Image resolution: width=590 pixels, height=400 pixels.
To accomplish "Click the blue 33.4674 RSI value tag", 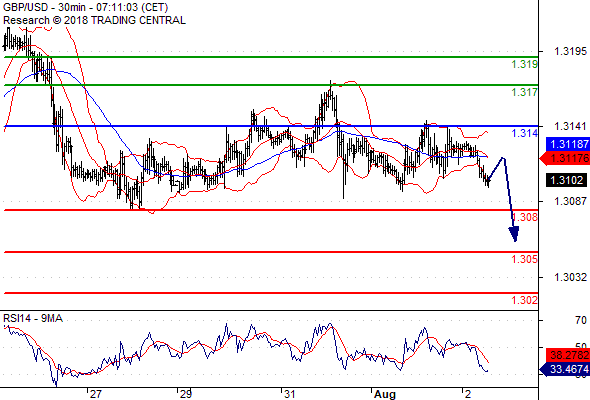I will point(565,369).
